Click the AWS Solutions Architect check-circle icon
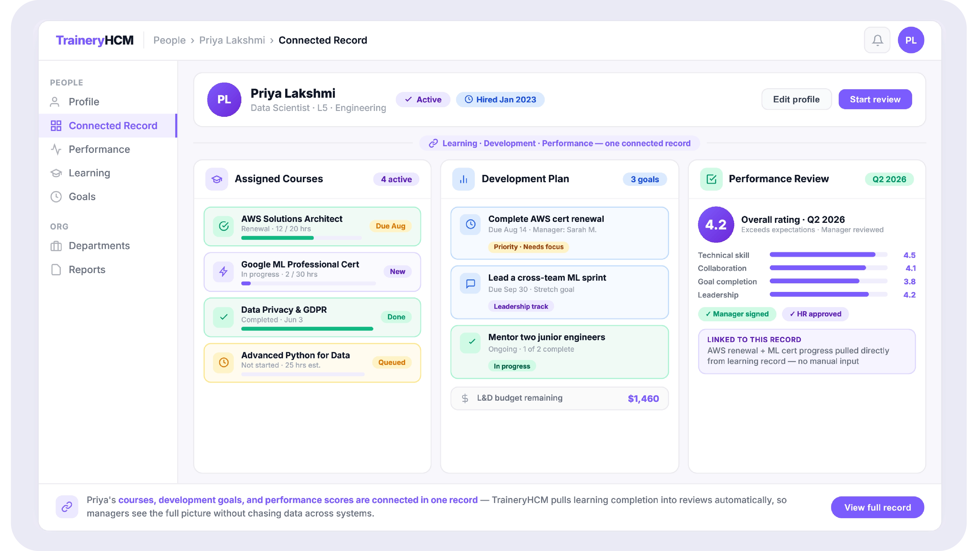Image resolution: width=980 pixels, height=551 pixels. (x=224, y=226)
